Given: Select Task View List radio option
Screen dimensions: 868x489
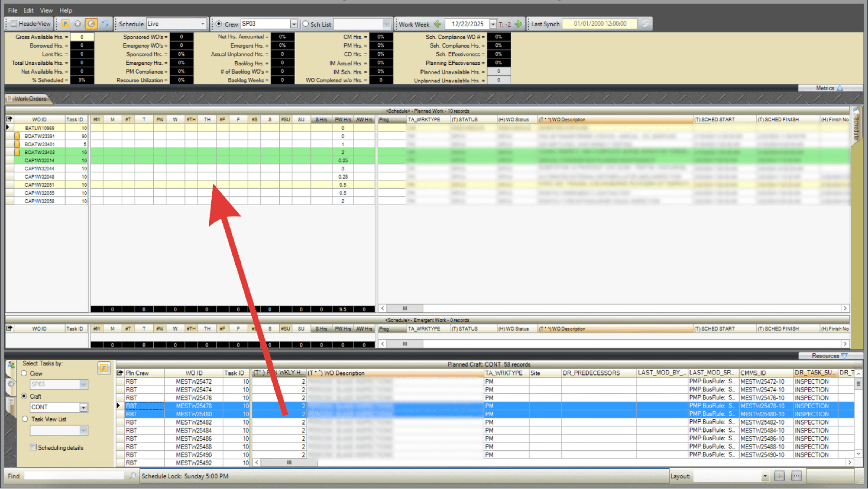Looking at the screenshot, I should (x=25, y=419).
